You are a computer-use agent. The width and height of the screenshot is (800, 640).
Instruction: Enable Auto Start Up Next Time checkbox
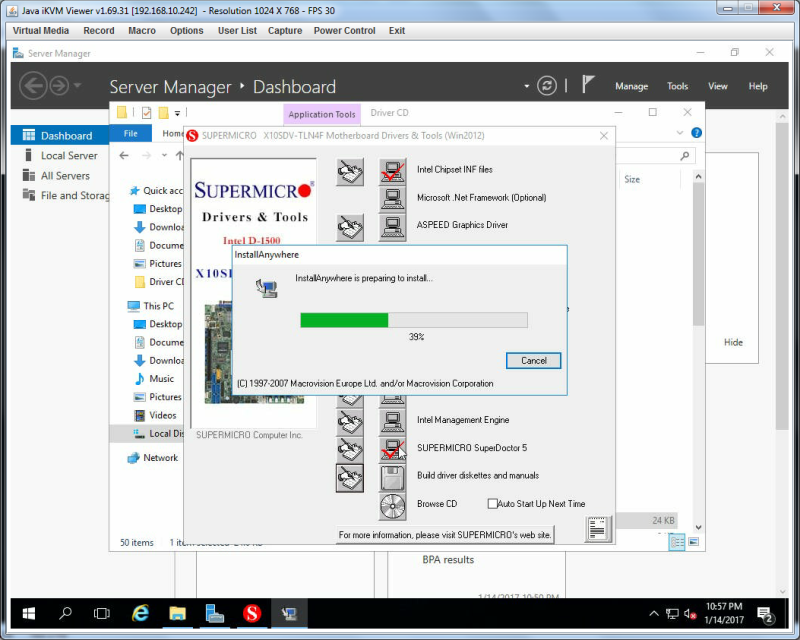click(x=492, y=504)
